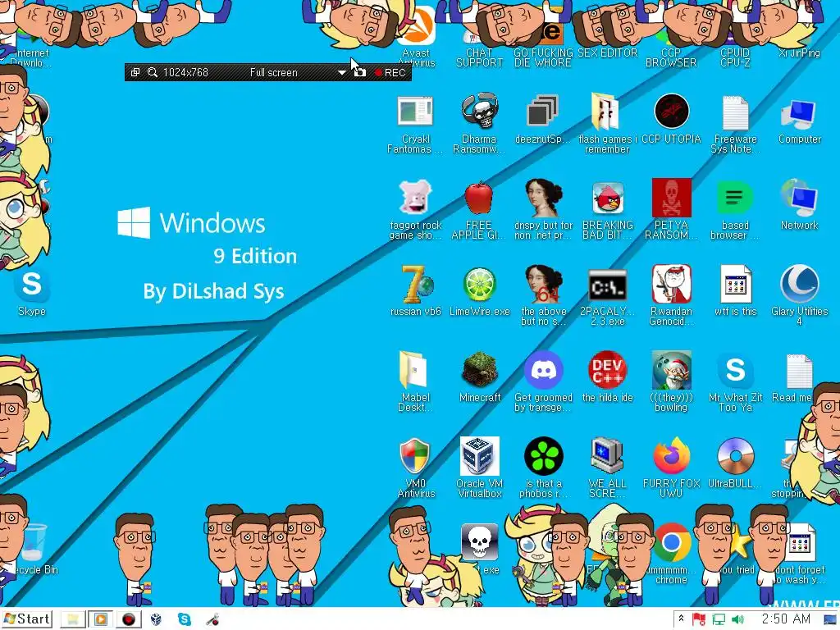Click the recorder window-select icon

[x=135, y=72]
